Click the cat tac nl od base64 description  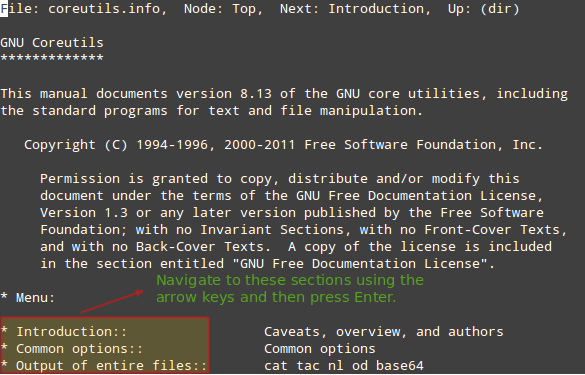[x=344, y=366]
